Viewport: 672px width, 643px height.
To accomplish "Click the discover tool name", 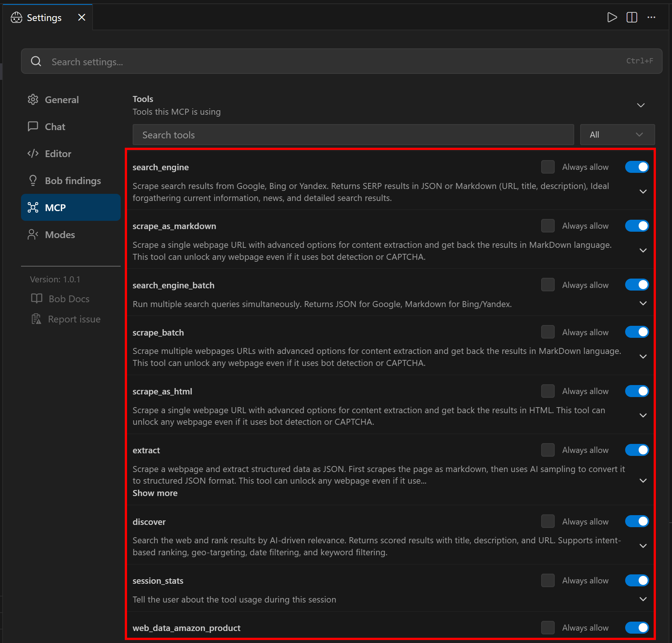I will click(x=149, y=522).
